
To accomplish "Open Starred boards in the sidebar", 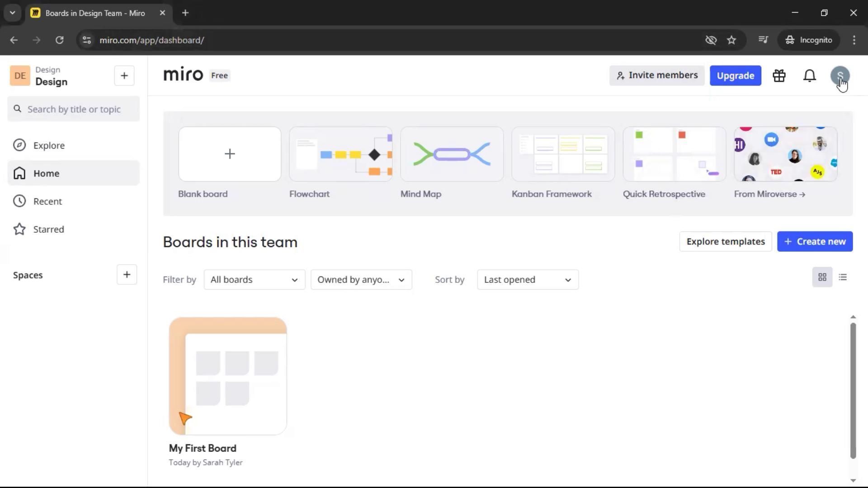I will pyautogui.click(x=48, y=230).
